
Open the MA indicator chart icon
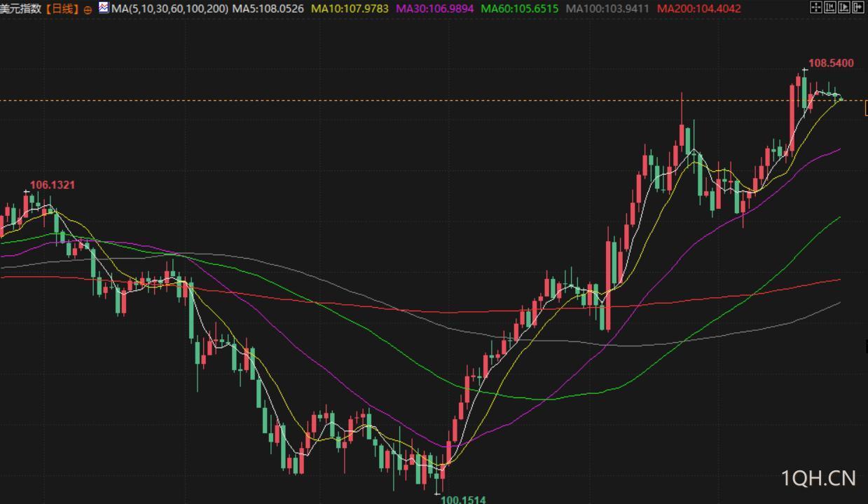point(104,8)
